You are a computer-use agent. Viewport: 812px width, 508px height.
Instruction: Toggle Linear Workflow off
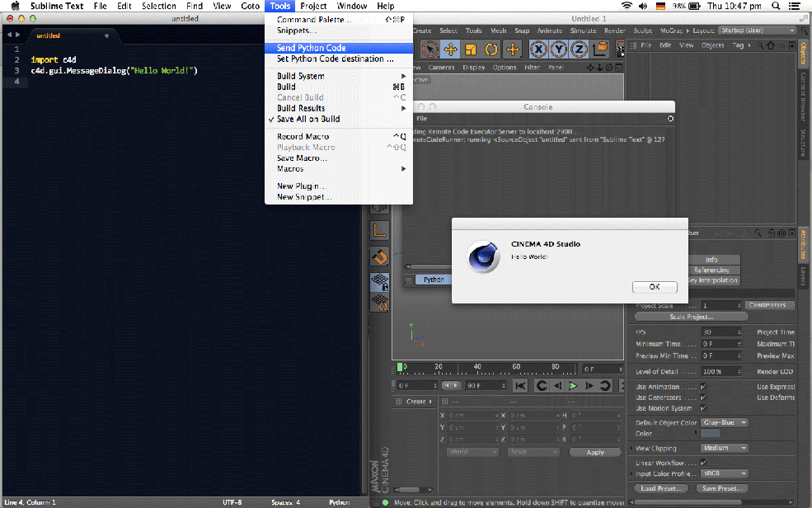coord(703,462)
